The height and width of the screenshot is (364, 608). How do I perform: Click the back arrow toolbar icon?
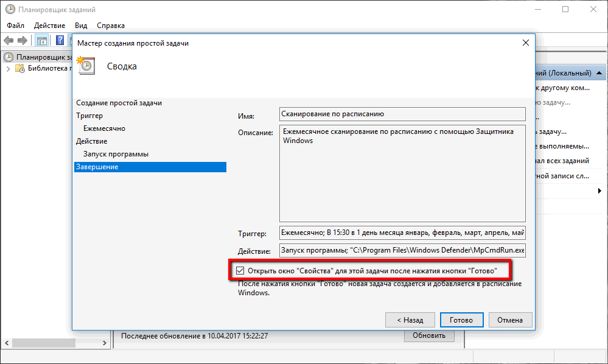(9, 40)
